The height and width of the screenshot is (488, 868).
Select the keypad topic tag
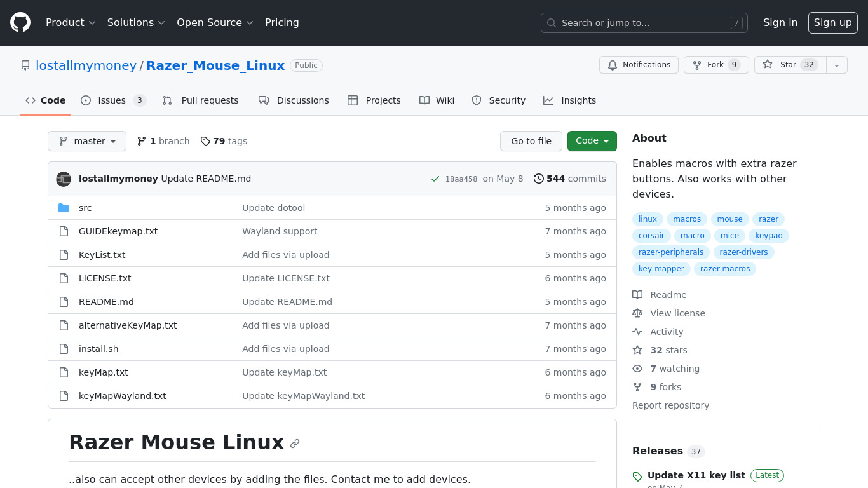point(769,236)
